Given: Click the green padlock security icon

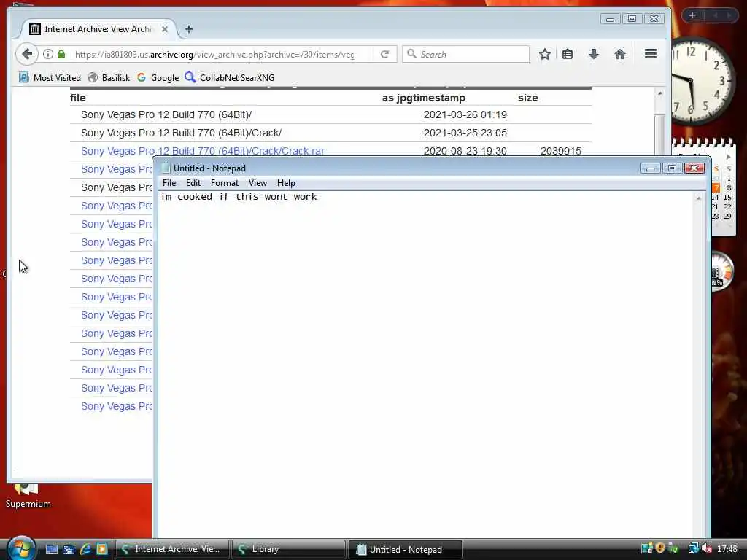Looking at the screenshot, I should pos(61,54).
